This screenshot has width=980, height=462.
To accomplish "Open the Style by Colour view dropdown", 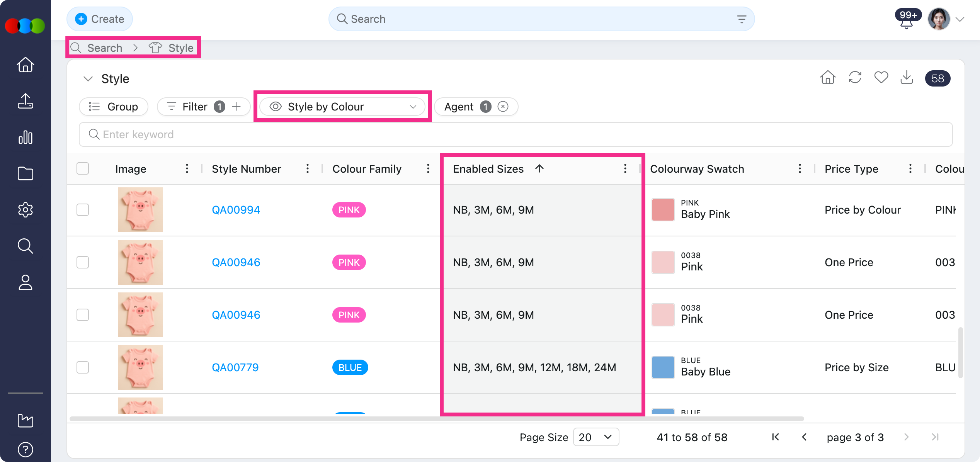I will pyautogui.click(x=342, y=107).
